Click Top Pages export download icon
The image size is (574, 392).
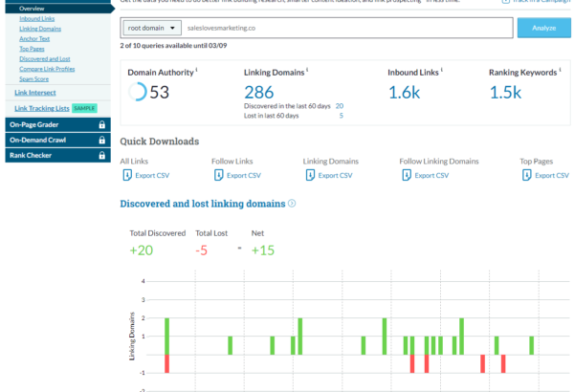pyautogui.click(x=527, y=175)
